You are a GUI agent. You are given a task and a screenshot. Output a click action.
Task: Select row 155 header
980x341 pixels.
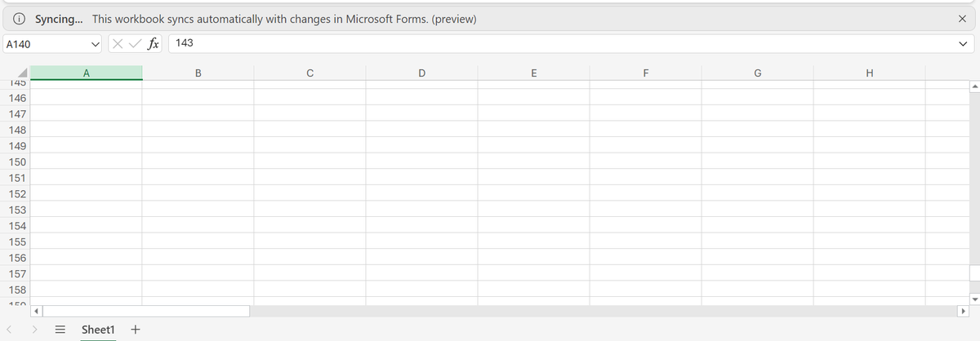tap(16, 241)
